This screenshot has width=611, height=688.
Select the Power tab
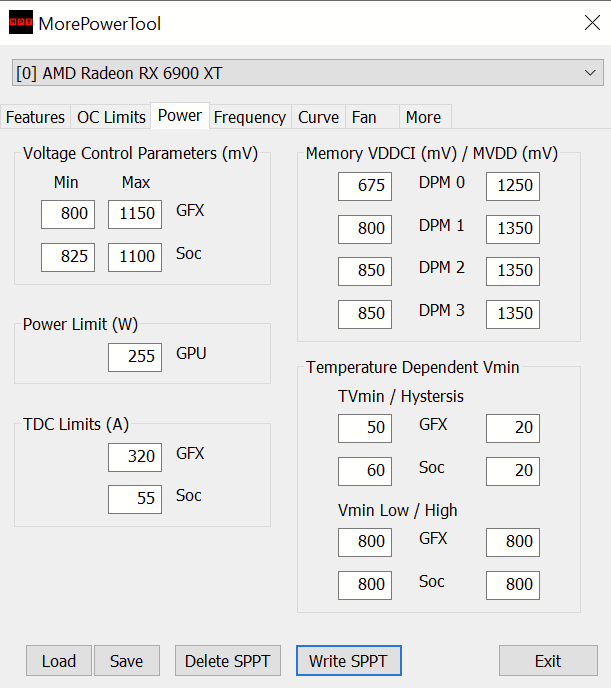180,116
